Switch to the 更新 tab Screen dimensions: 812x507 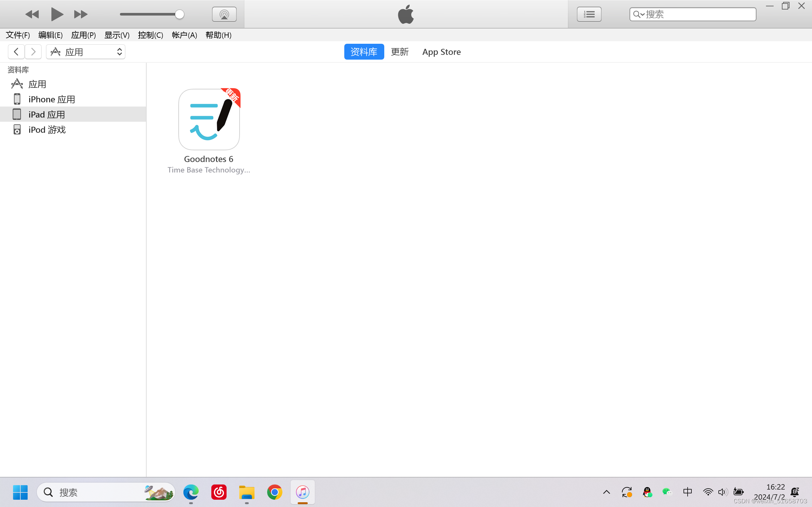(x=399, y=52)
